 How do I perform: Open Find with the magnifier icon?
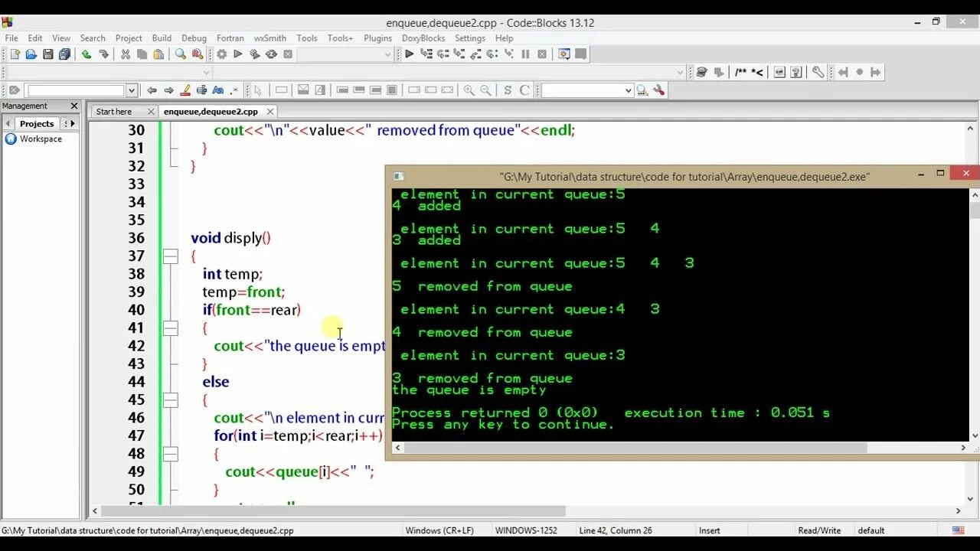point(181,54)
